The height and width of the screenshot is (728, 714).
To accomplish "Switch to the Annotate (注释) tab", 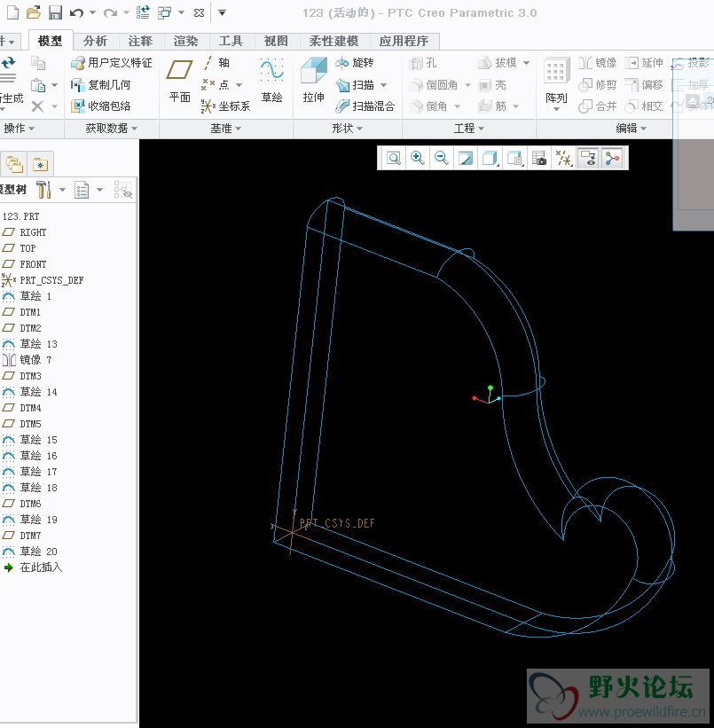I will coord(140,41).
